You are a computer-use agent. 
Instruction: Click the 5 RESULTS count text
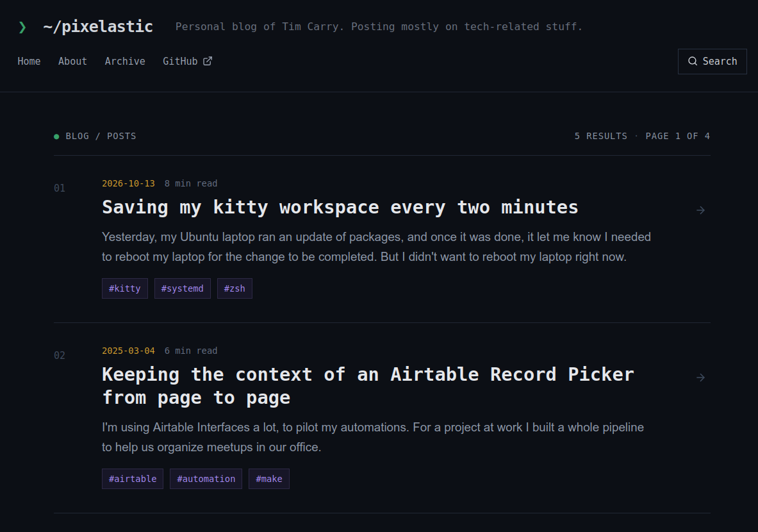click(600, 136)
